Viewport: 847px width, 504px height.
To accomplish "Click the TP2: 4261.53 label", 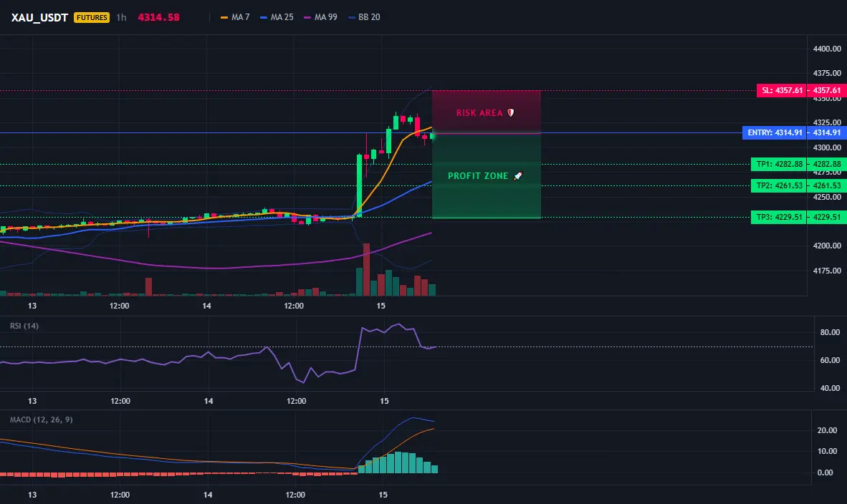I will click(x=779, y=185).
